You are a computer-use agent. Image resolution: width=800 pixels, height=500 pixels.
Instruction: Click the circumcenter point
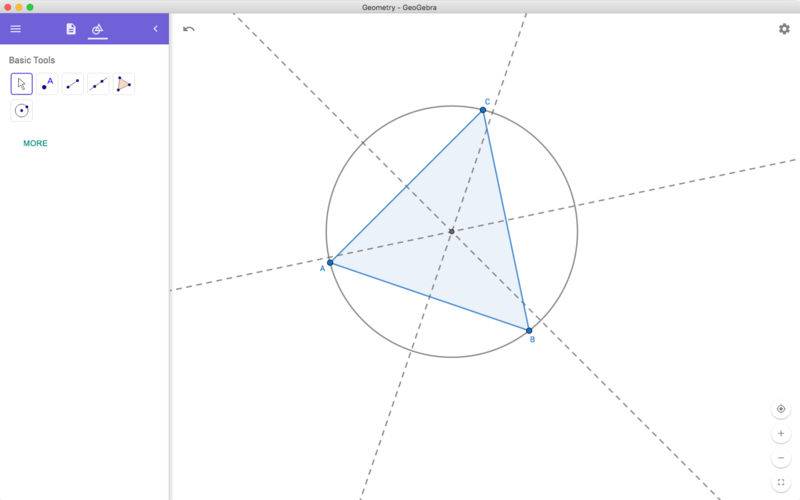(x=452, y=231)
